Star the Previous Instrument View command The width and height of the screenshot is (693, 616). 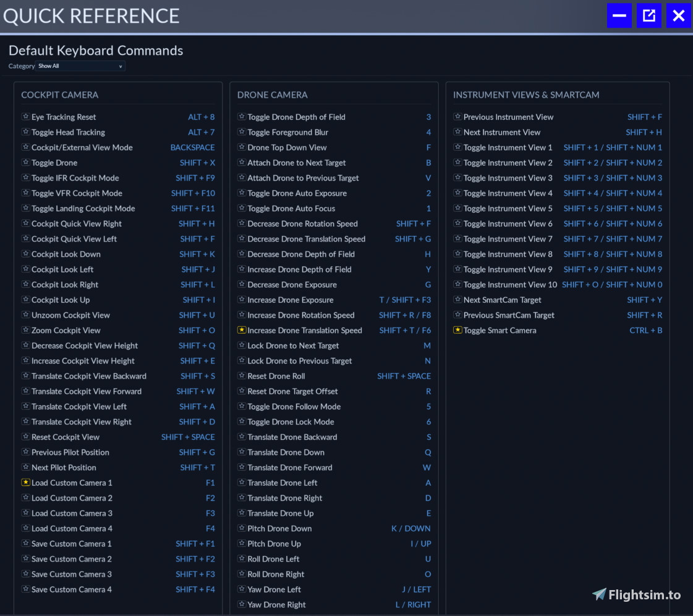tap(458, 117)
